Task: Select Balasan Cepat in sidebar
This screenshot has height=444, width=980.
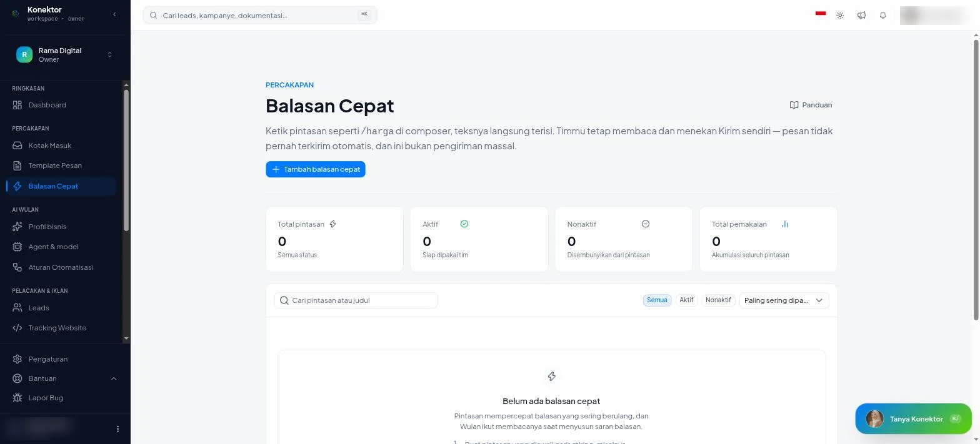Action: (61, 186)
